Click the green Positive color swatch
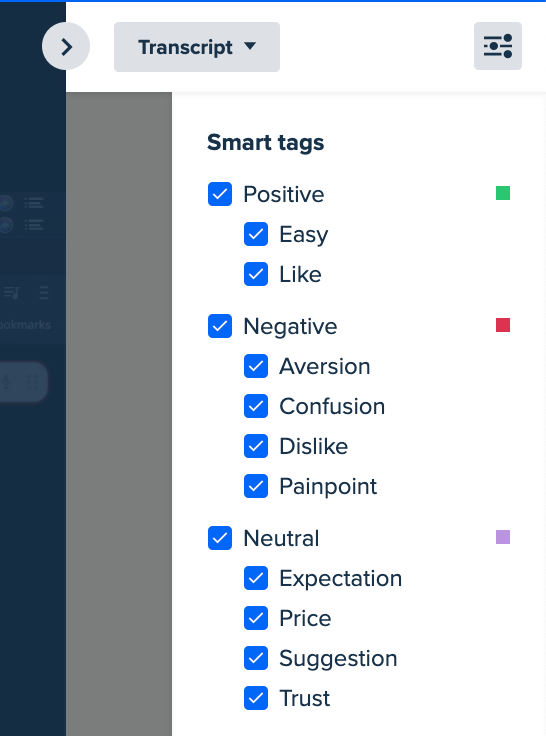 click(x=503, y=193)
